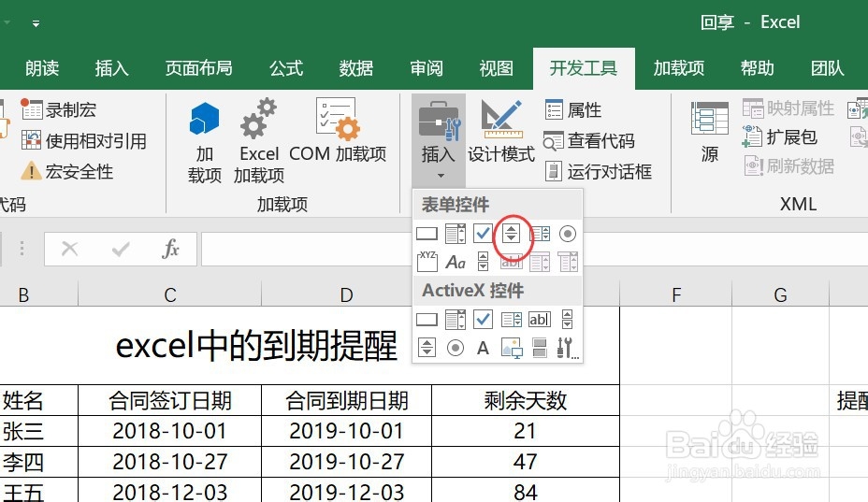
Task: Insert the ActiveX check box control
Action: 483,320
